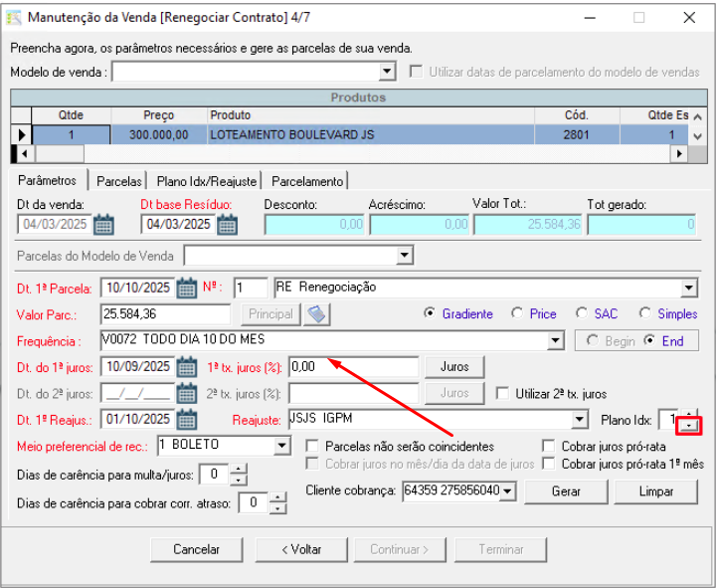Image resolution: width=716 pixels, height=588 pixels.
Task: Enable Parcelas não serão coincidentes checkbox
Action: (x=313, y=447)
